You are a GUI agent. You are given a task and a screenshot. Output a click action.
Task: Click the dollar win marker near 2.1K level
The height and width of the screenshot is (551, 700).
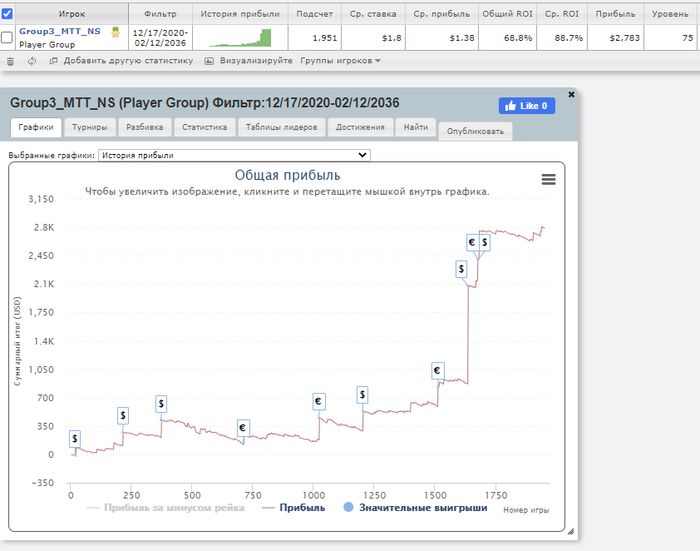click(x=461, y=269)
